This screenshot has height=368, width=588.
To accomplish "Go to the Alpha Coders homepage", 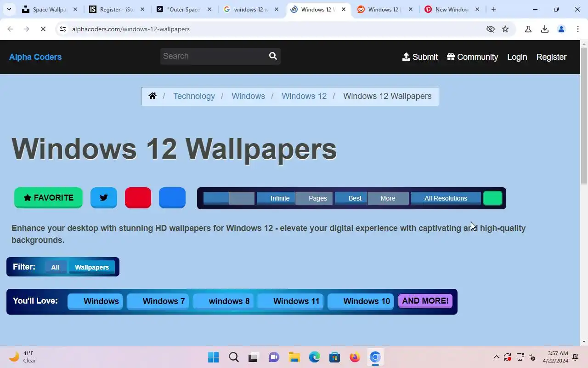I will 35,57.
